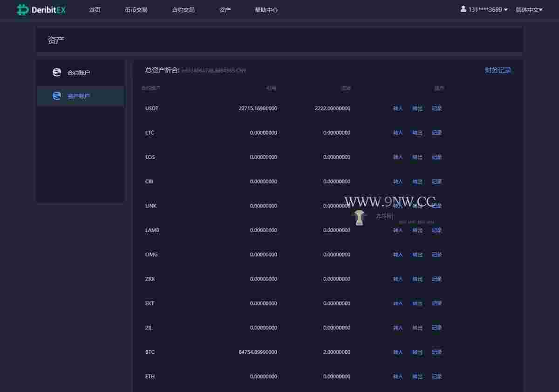Click 转出 for the EOS row
The height and width of the screenshot is (392, 559).
[x=417, y=157]
